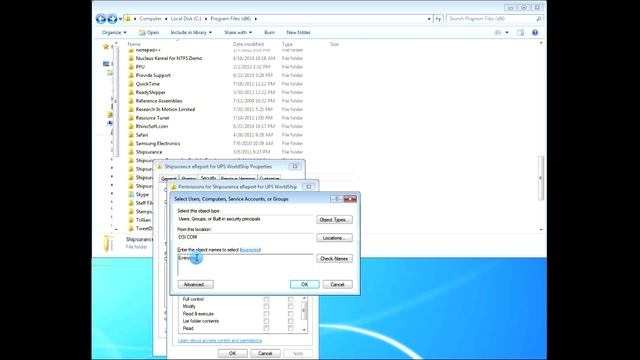Tick Allow checkbox for List folder contents
This screenshot has width=640, height=360.
click(266, 321)
